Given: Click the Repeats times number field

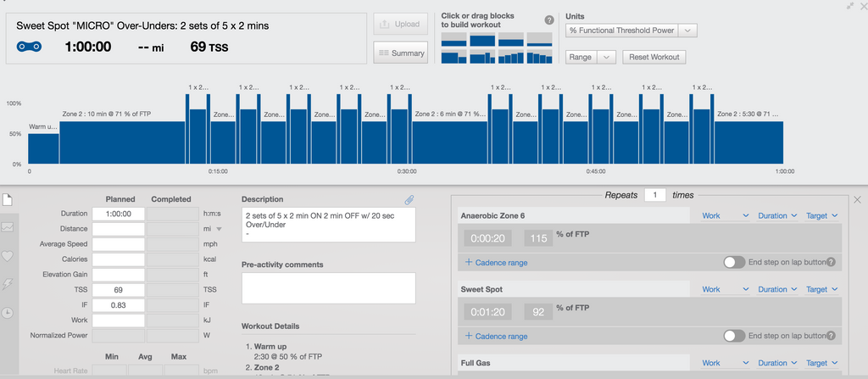Looking at the screenshot, I should tap(655, 195).
